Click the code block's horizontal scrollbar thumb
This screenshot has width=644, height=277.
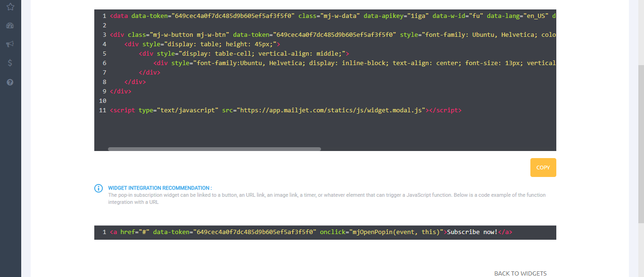click(215, 149)
